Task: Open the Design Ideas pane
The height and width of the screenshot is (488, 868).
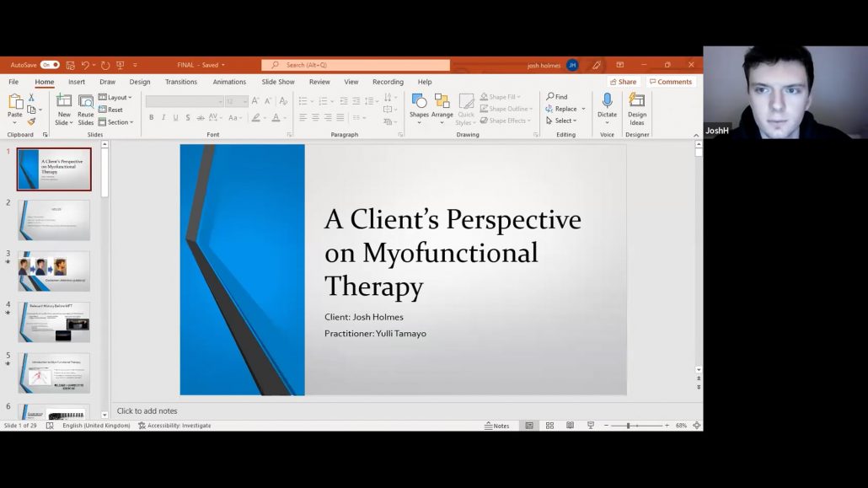Action: [637, 108]
